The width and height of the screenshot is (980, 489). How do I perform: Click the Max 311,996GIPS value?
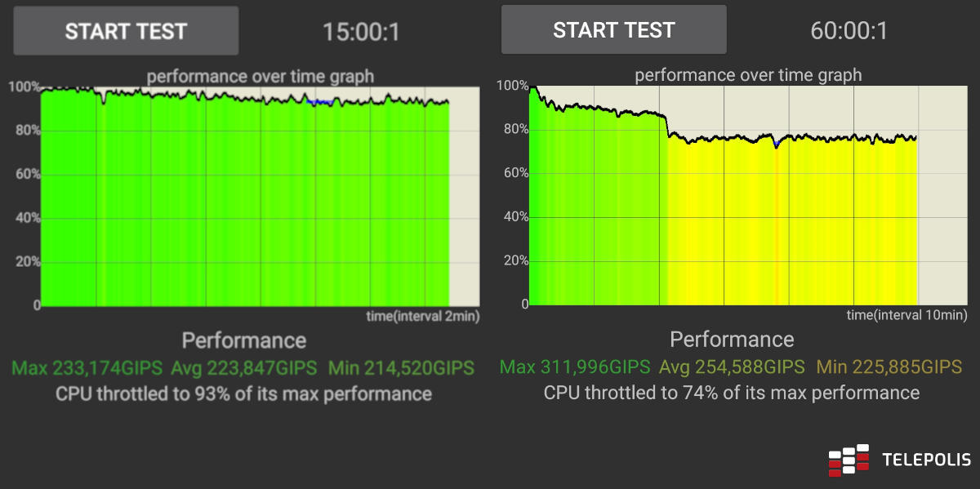coord(575,367)
